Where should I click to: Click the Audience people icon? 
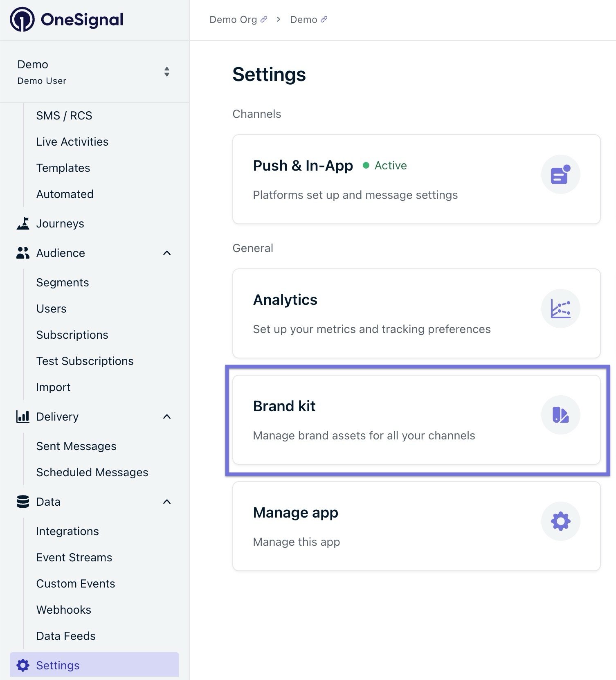(23, 253)
